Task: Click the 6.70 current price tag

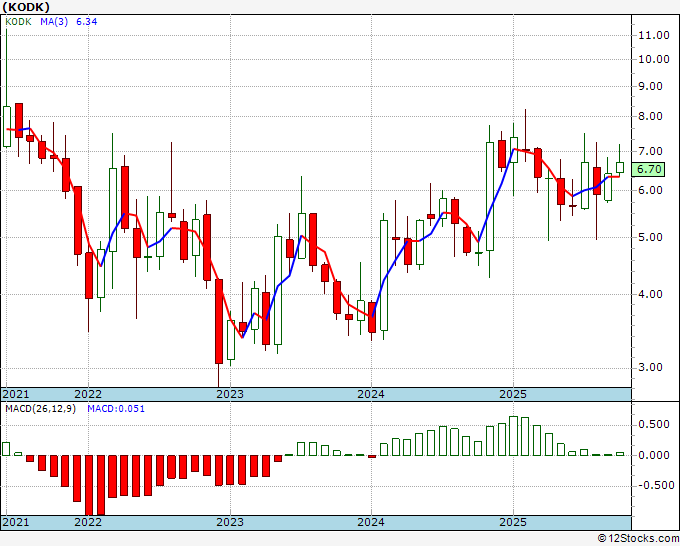Action: pos(648,169)
